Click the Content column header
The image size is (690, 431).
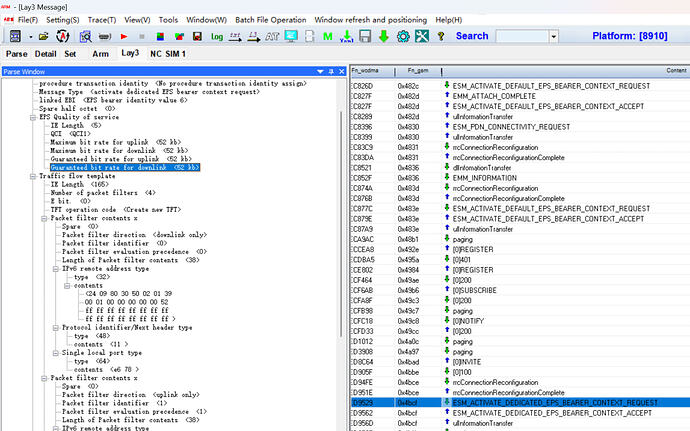click(x=565, y=71)
